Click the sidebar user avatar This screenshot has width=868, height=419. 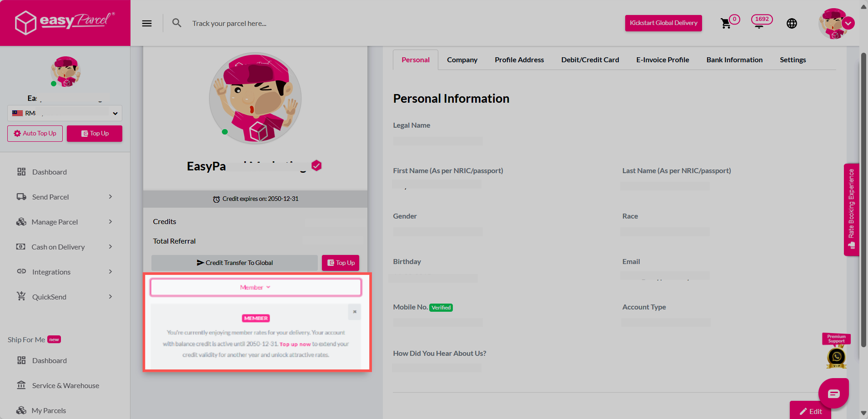pyautogui.click(x=65, y=72)
